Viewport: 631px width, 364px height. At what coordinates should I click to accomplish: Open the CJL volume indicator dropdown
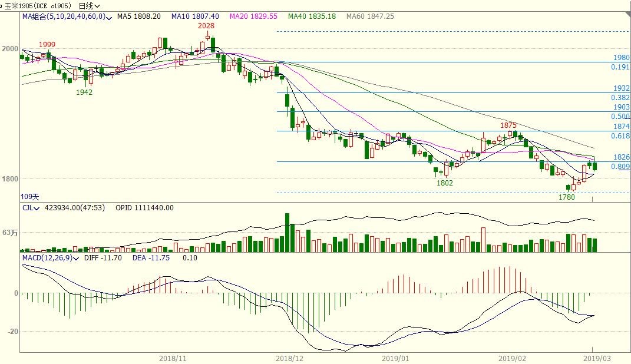pos(37,208)
